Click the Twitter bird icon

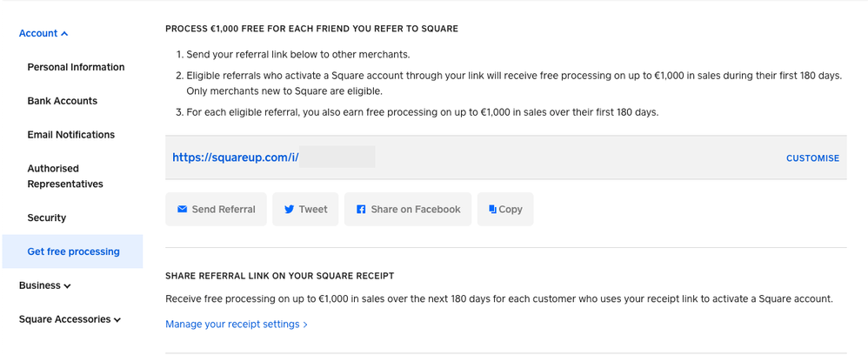[x=290, y=210]
